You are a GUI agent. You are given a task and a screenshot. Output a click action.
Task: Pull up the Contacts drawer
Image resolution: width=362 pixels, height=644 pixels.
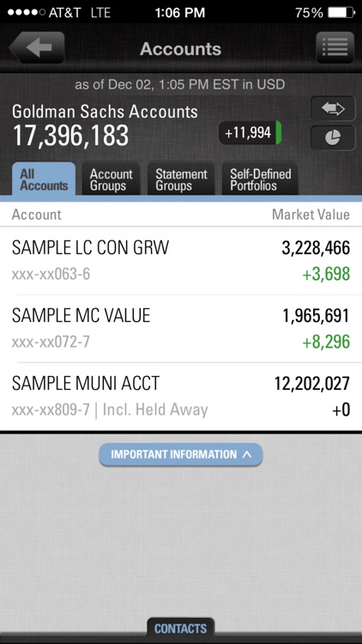point(181,629)
